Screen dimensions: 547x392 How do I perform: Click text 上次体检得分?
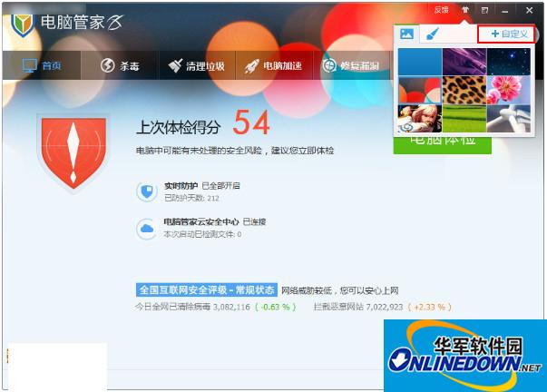tap(179, 127)
